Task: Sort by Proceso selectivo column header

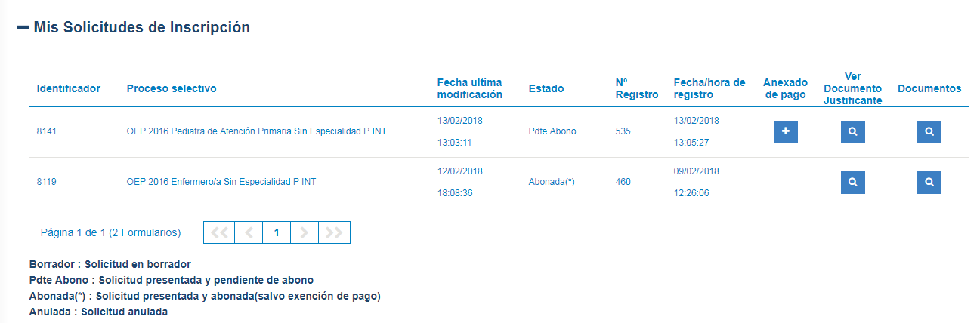Action: click(x=172, y=88)
